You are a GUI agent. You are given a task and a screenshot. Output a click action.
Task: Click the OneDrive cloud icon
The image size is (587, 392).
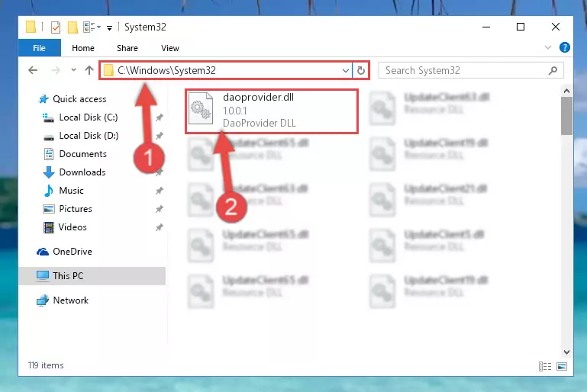click(x=43, y=252)
